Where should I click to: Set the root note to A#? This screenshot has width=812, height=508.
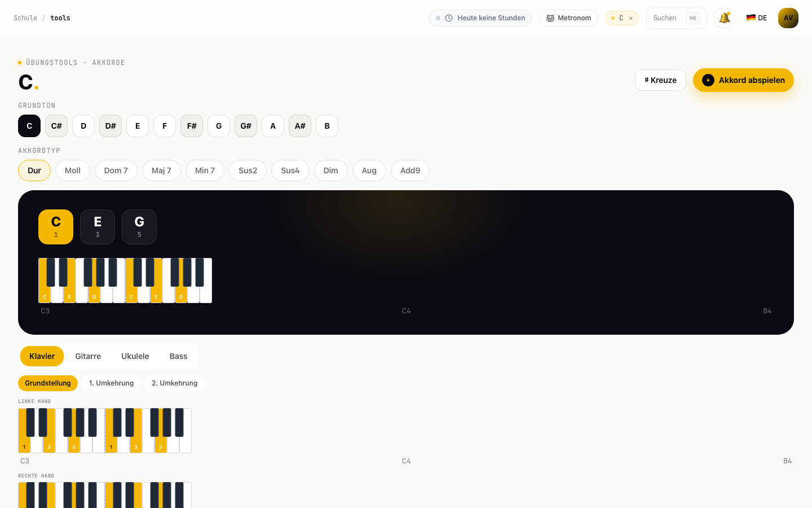(300, 126)
